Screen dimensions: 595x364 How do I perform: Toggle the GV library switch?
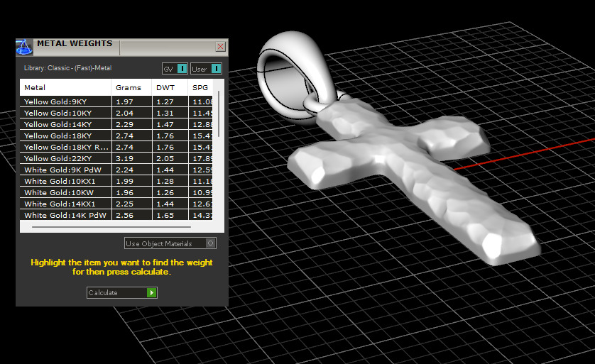(x=175, y=69)
